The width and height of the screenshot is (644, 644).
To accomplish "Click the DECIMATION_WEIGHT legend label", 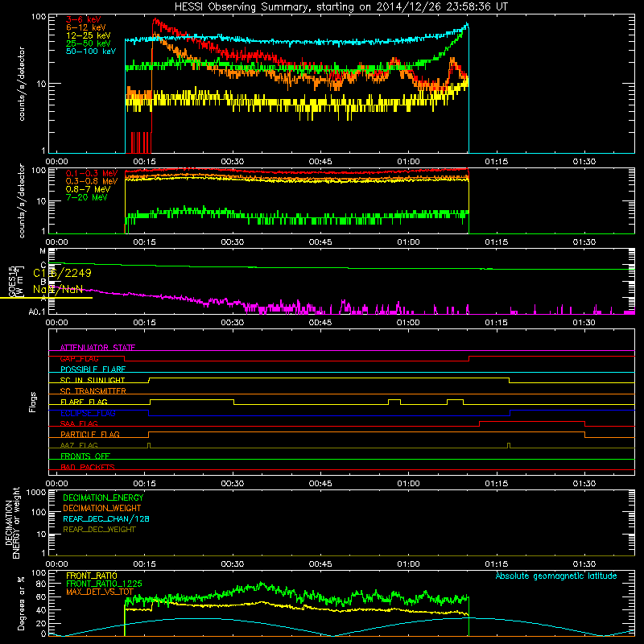I will tap(102, 508).
